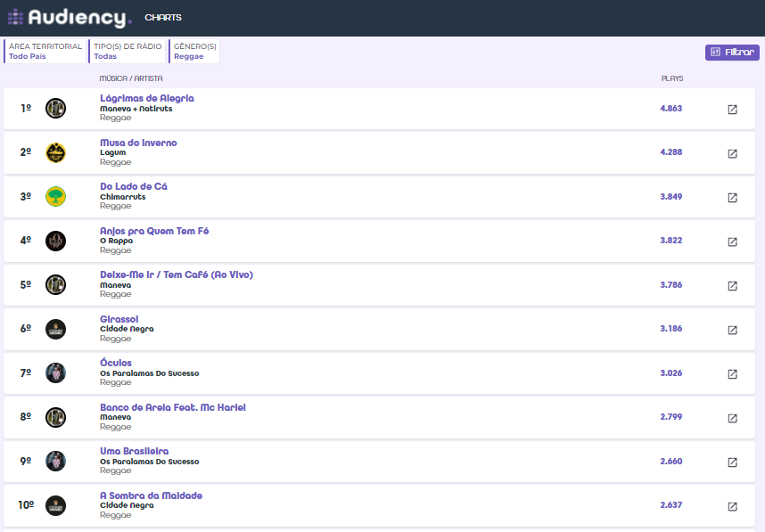Open external link for Lágrimas de Alegria
The width and height of the screenshot is (765, 532).
point(732,110)
